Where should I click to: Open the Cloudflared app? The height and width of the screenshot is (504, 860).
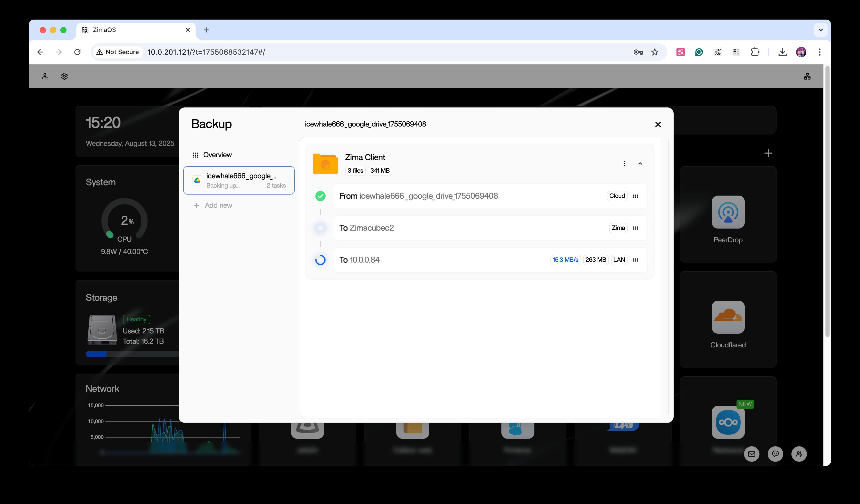click(x=728, y=317)
